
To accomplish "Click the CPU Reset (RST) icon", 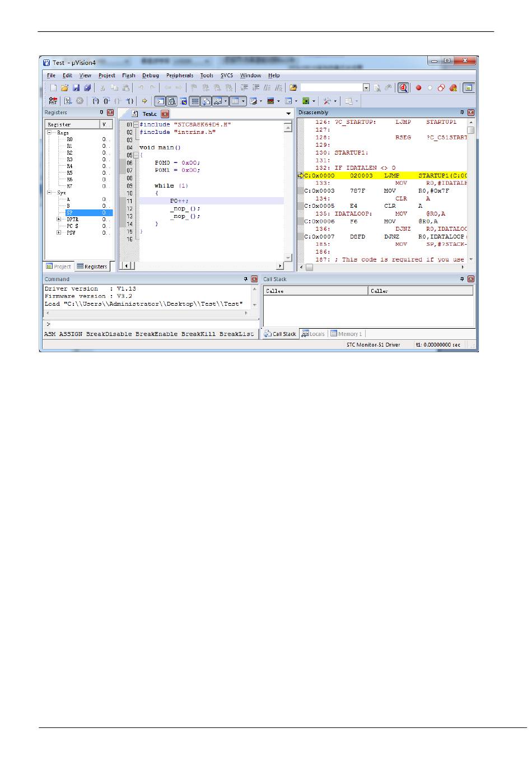I will tap(53, 101).
